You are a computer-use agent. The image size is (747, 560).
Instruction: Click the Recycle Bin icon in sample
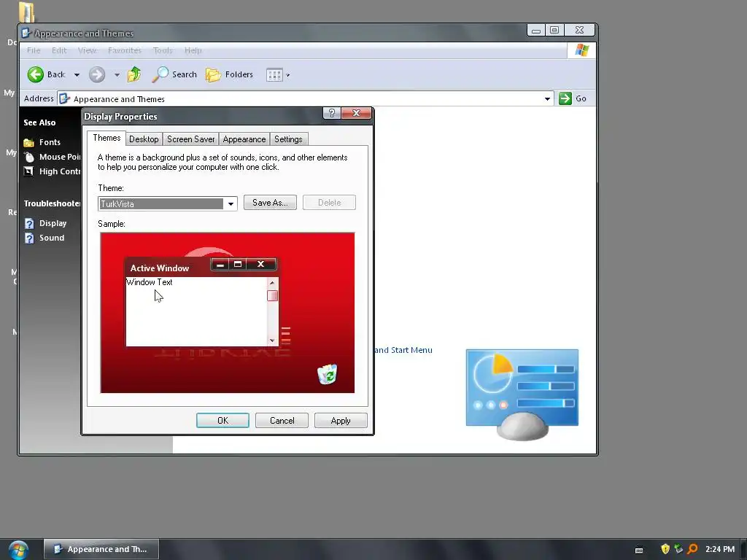coord(328,374)
